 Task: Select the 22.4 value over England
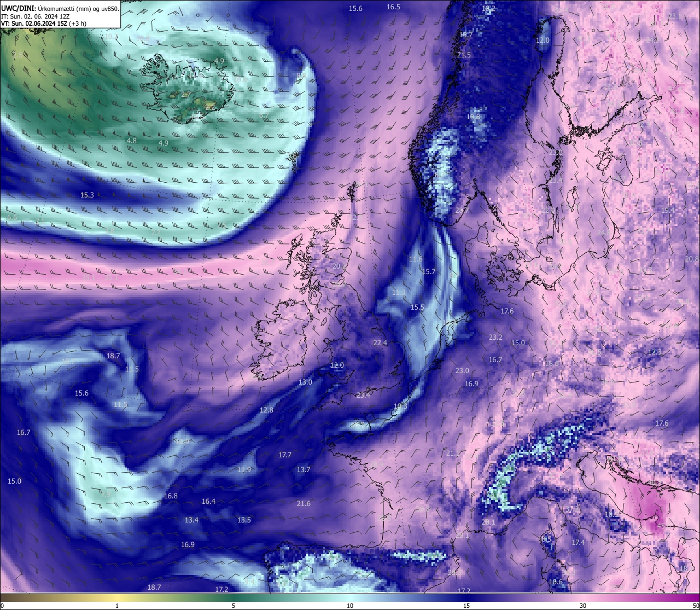point(380,343)
